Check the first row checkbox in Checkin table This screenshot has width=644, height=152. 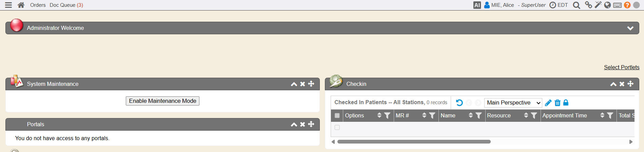coord(337,127)
